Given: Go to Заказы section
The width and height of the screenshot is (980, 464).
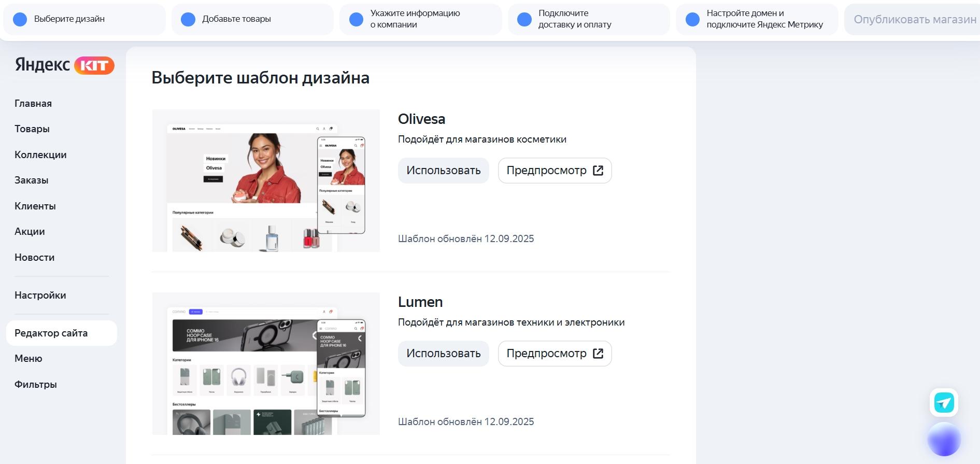Looking at the screenshot, I should click(x=32, y=180).
